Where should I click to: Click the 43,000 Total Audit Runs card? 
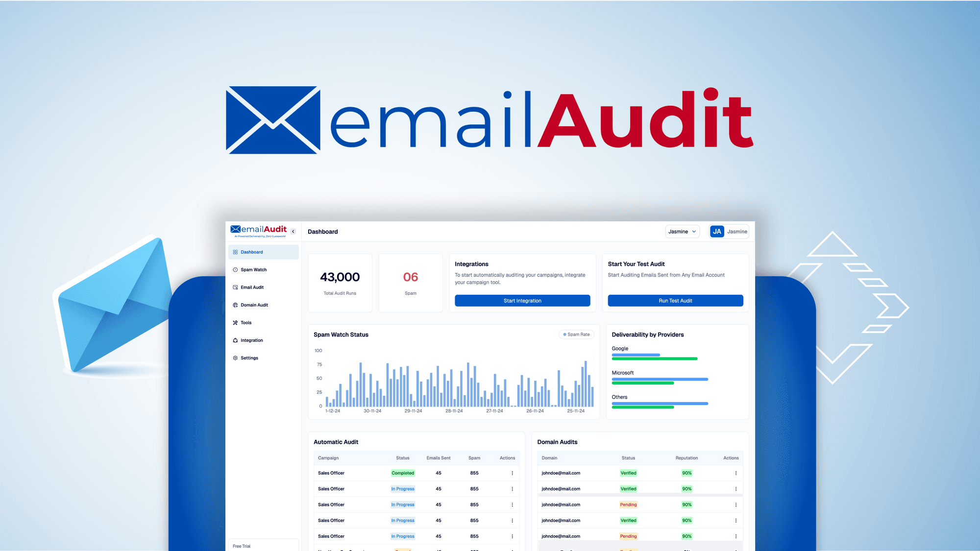340,283
